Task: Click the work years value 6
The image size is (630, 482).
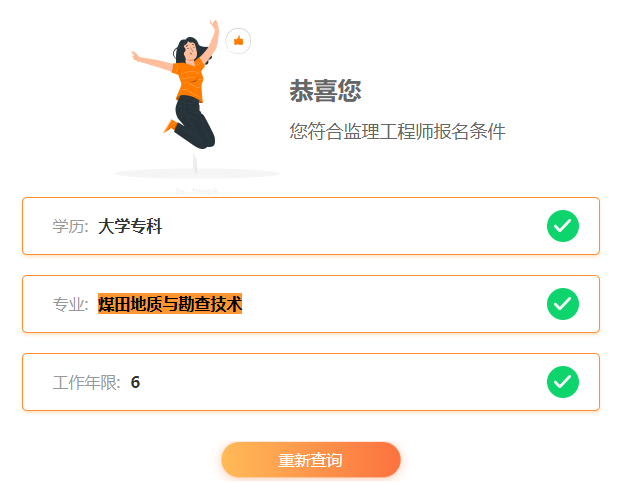Action: point(135,382)
